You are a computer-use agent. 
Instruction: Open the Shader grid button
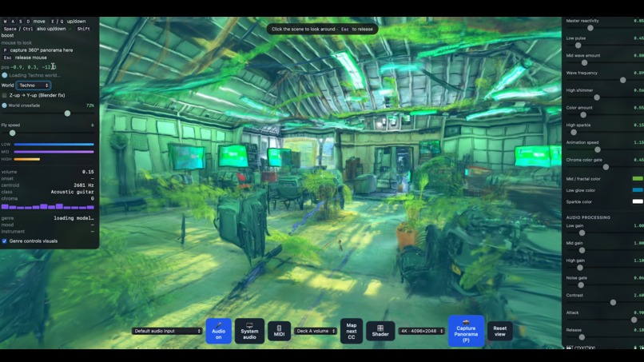pyautogui.click(x=380, y=331)
